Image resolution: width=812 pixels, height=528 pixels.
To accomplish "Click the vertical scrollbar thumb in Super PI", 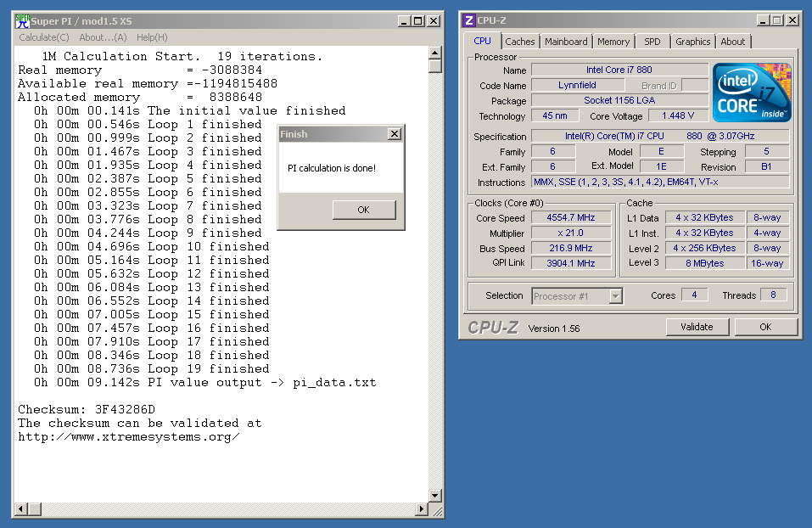I will [x=435, y=66].
